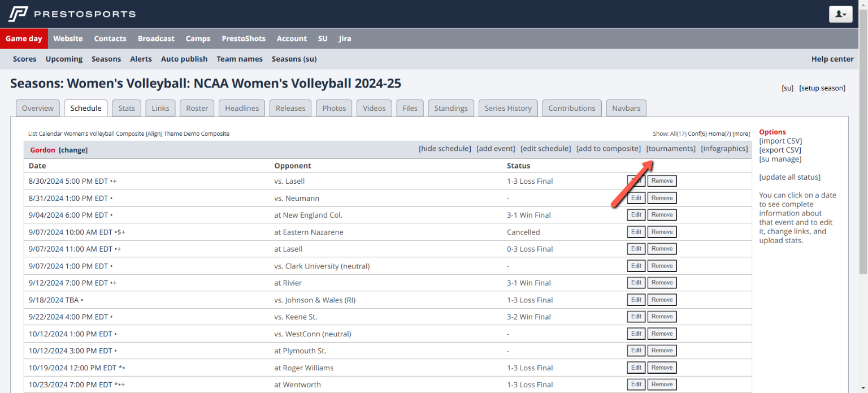Screen dimensions: 868x393
Task: Go to Seasons submenu
Action: [106, 59]
